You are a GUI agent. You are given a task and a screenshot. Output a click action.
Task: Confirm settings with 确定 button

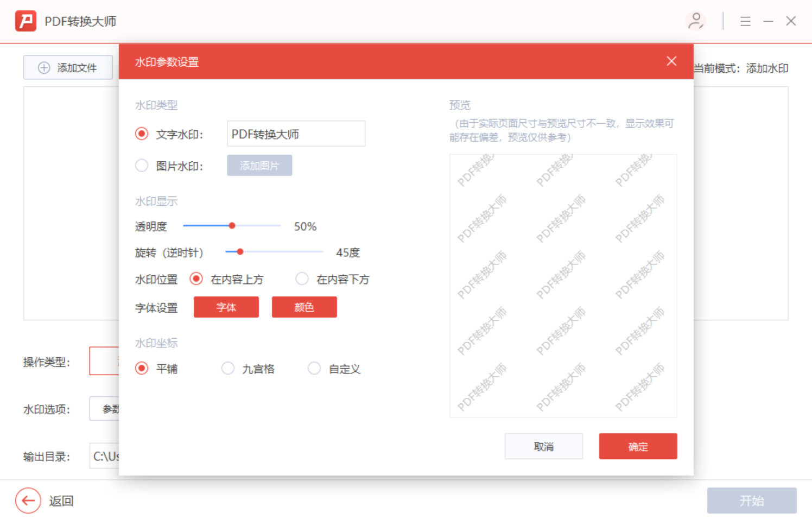click(638, 446)
